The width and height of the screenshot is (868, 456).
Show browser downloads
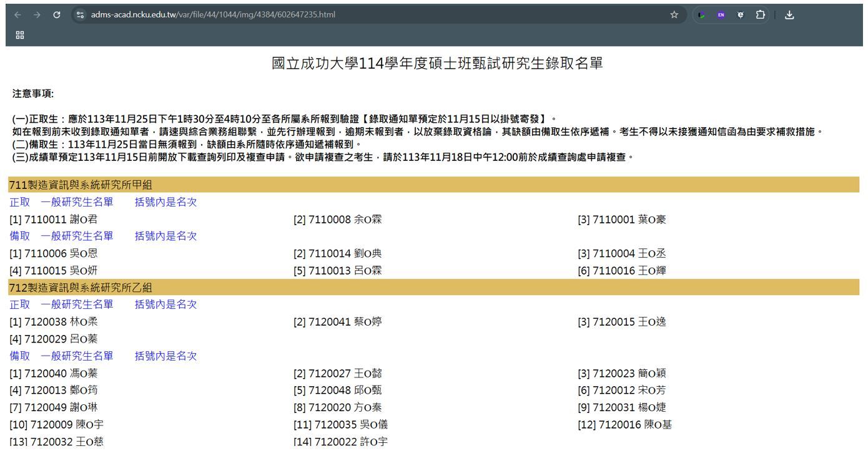tap(789, 14)
